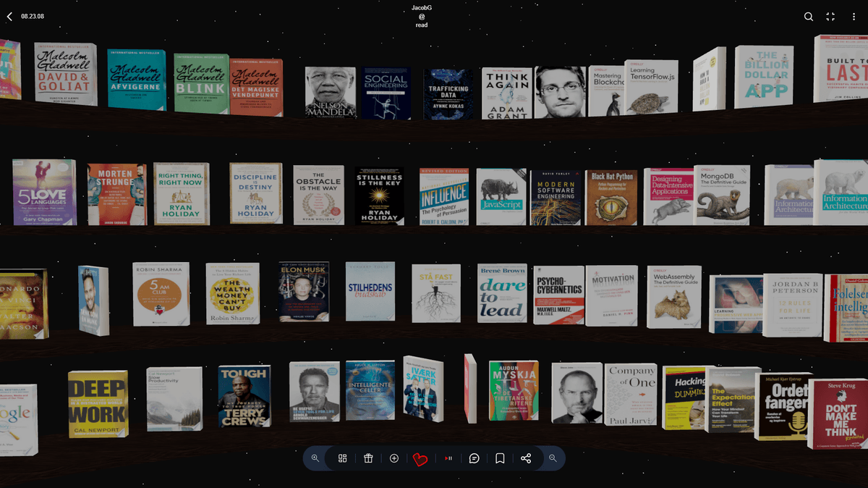Select the JavaScript rhino book

pyautogui.click(x=501, y=197)
